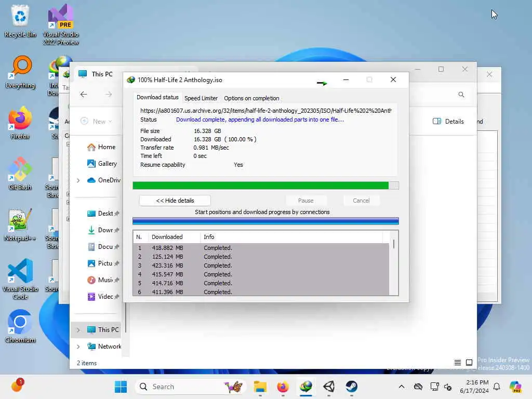Screen dimensions: 532x399
Task: Cancel the download
Action: click(361, 201)
